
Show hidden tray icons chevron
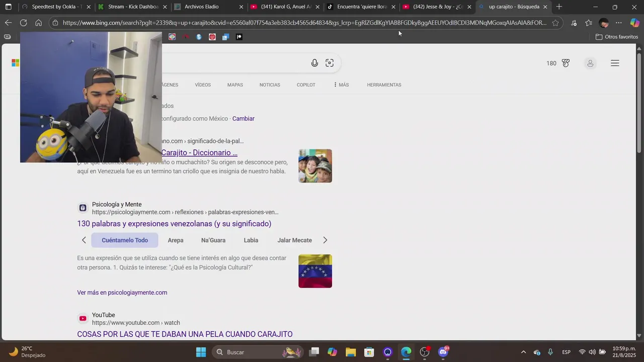pyautogui.click(x=523, y=352)
